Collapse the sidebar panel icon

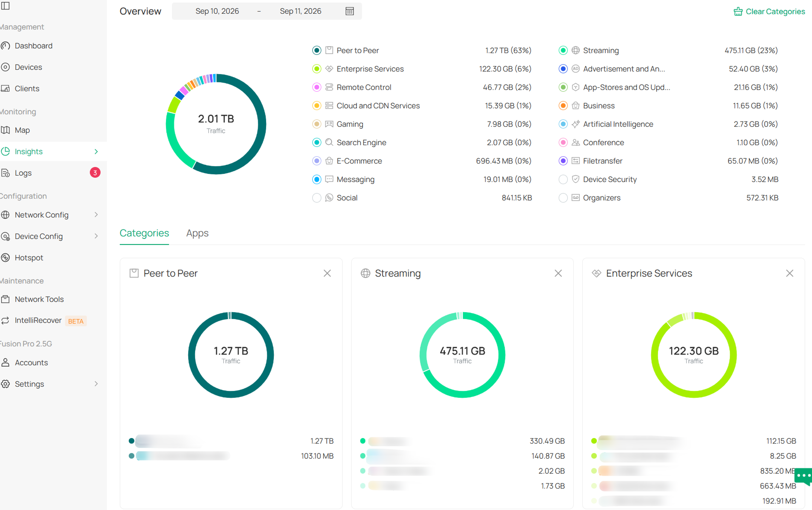click(x=5, y=6)
